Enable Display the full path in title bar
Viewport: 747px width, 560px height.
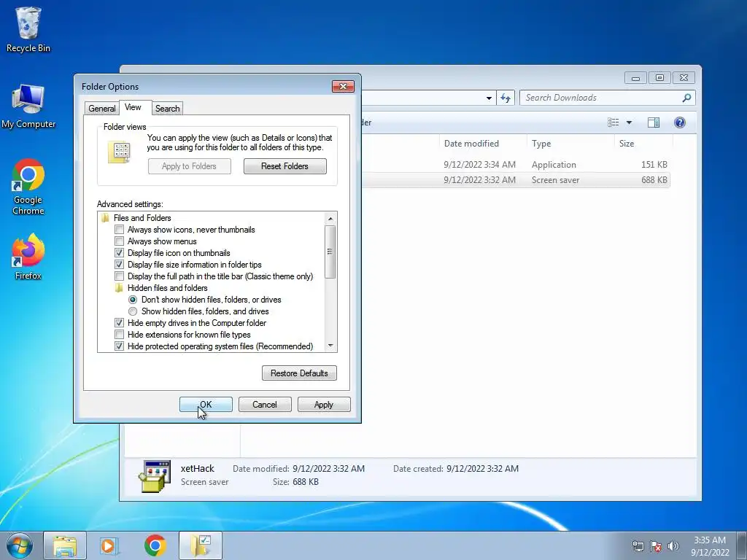tap(119, 276)
